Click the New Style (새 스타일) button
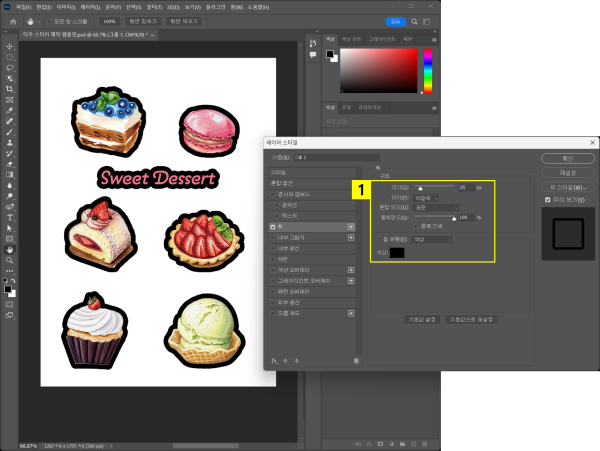600x451 pixels. (x=568, y=187)
